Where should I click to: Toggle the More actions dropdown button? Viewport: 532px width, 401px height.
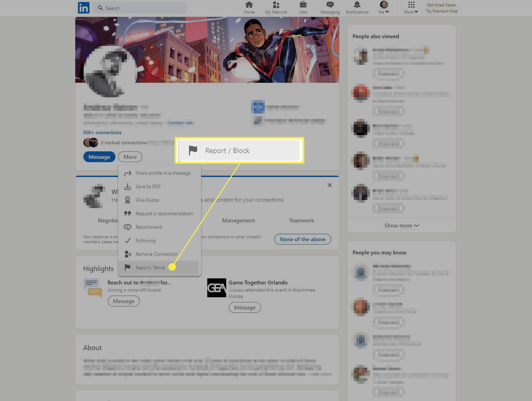(x=130, y=157)
